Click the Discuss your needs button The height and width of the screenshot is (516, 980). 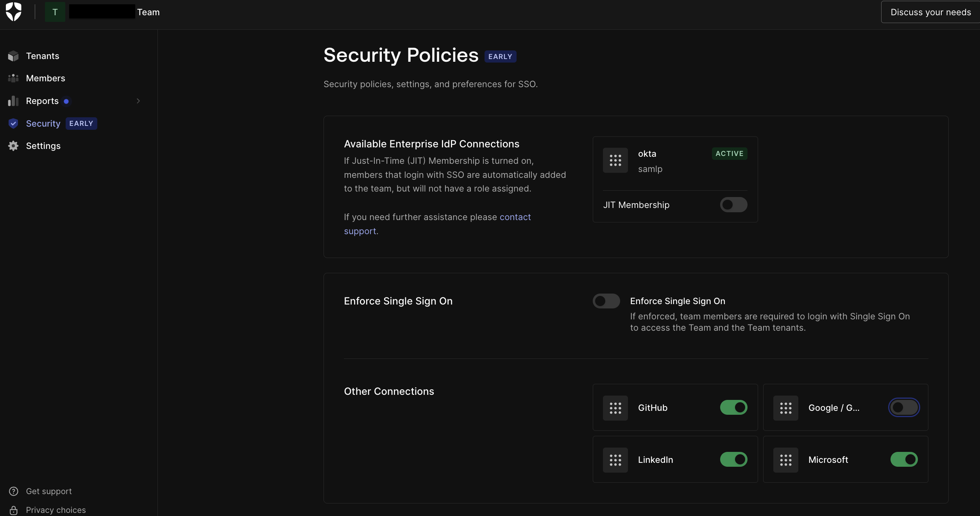pos(930,12)
